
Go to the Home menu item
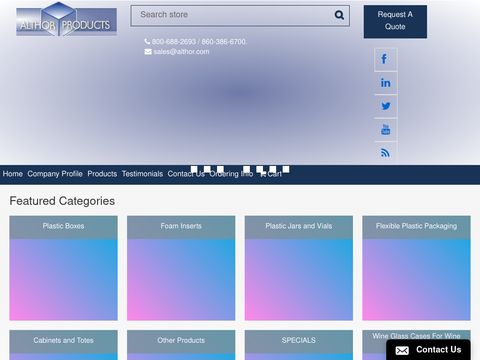(x=13, y=174)
